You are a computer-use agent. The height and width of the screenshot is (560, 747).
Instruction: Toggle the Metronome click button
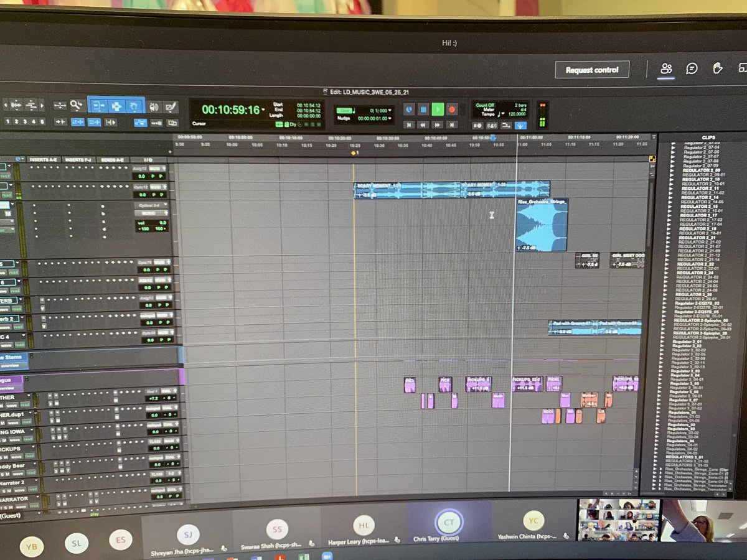492,124
